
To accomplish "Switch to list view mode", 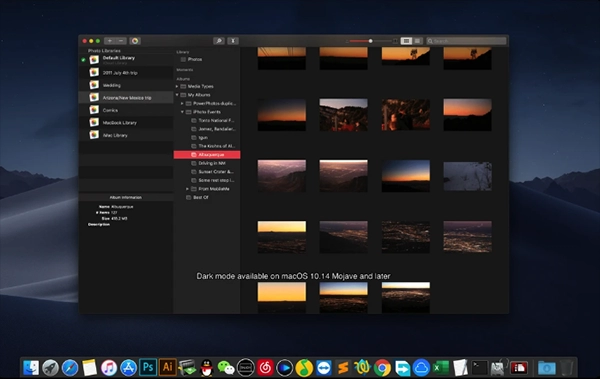I will point(417,41).
